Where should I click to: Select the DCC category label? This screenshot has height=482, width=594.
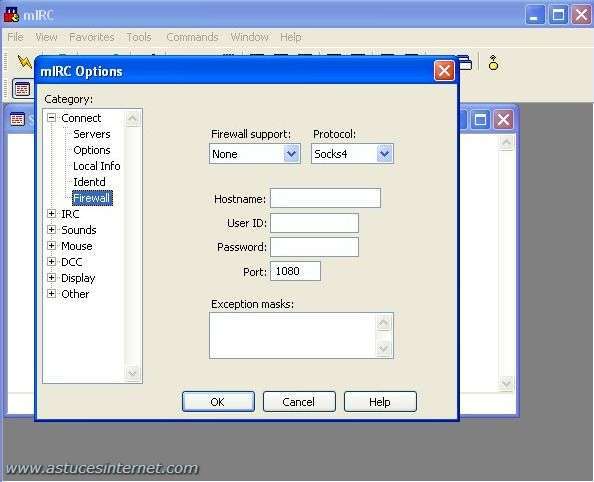tap(72, 261)
